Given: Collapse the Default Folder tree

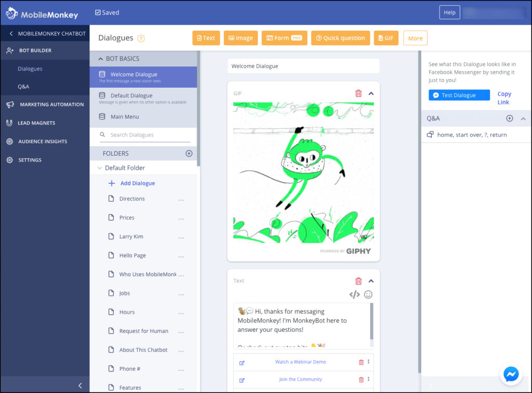Looking at the screenshot, I should (100, 168).
